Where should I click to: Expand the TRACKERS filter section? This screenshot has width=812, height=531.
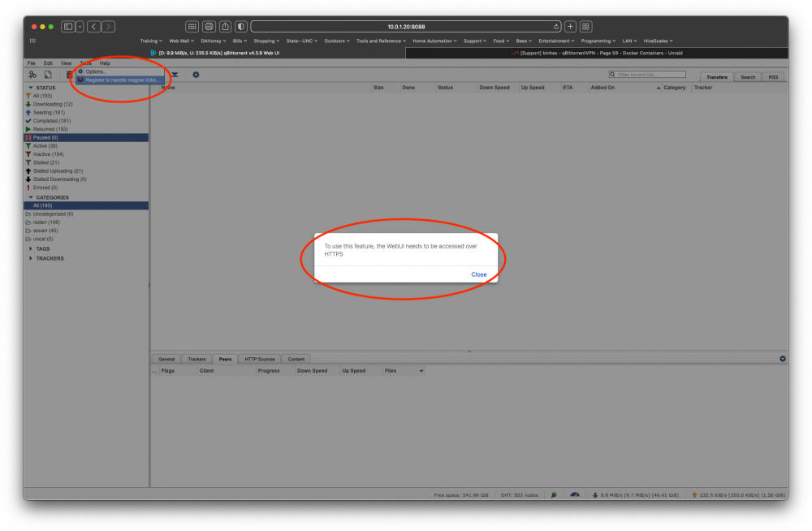tap(31, 258)
